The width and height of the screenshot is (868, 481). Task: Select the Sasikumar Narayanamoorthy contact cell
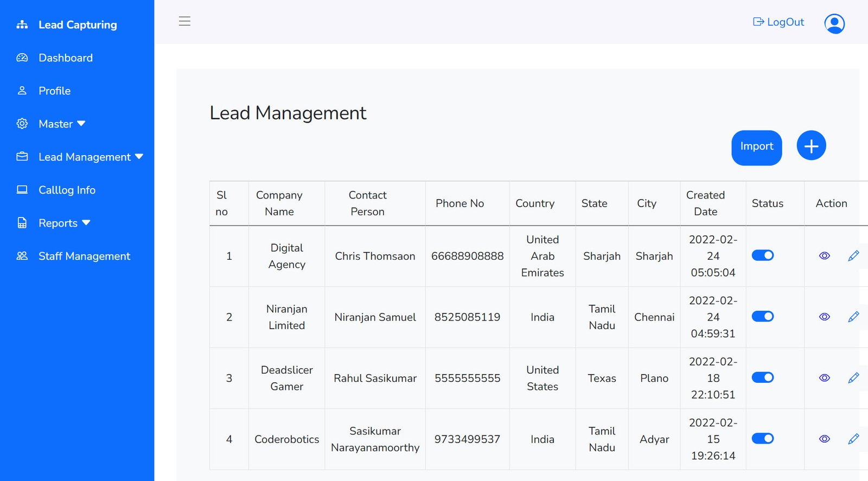pos(375,439)
